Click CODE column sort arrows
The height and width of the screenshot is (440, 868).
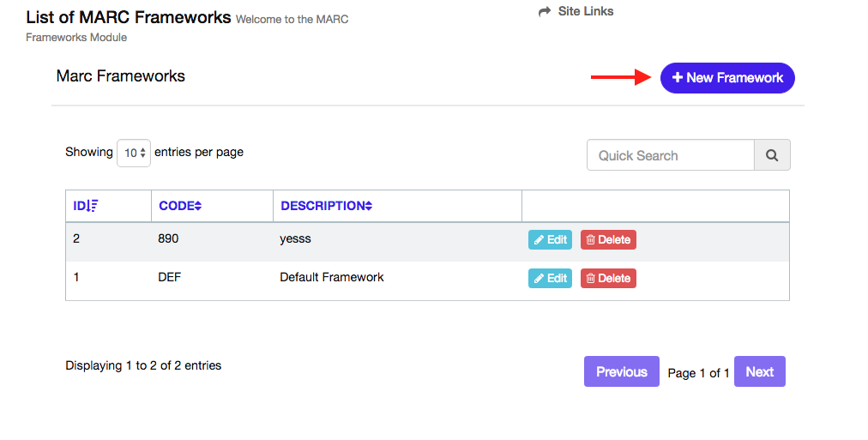[x=198, y=206]
